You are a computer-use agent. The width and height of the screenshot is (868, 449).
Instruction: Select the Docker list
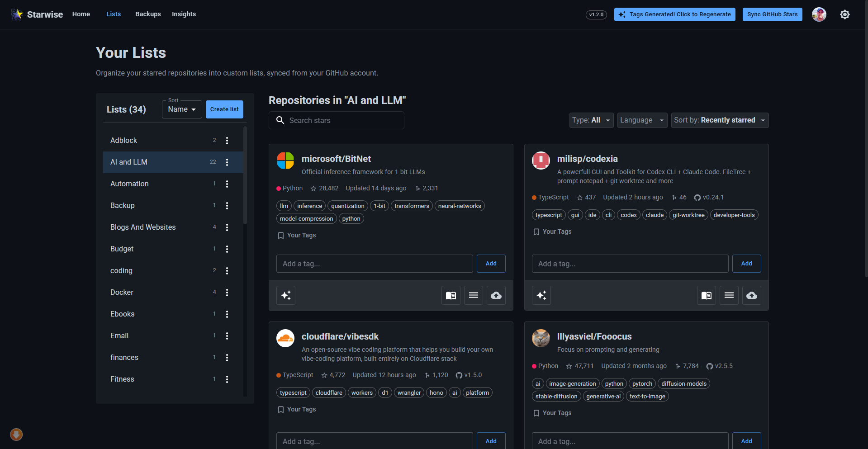pyautogui.click(x=173, y=293)
